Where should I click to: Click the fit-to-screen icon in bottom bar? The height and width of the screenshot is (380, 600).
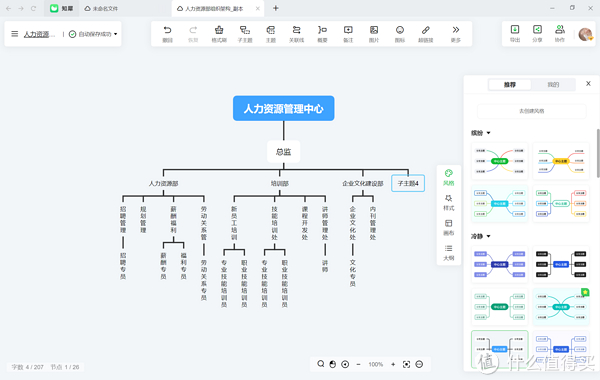pos(406,364)
